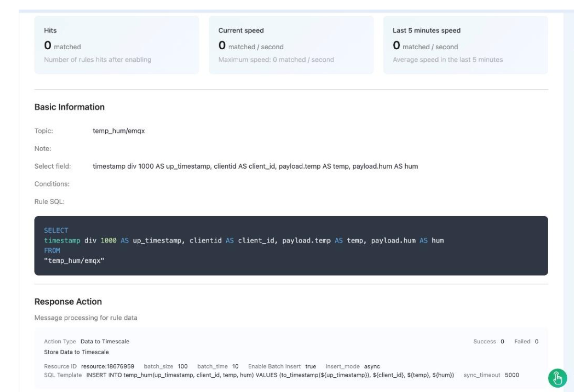Select the Current speed statistics card
This screenshot has width=574, height=392.
pyautogui.click(x=291, y=45)
